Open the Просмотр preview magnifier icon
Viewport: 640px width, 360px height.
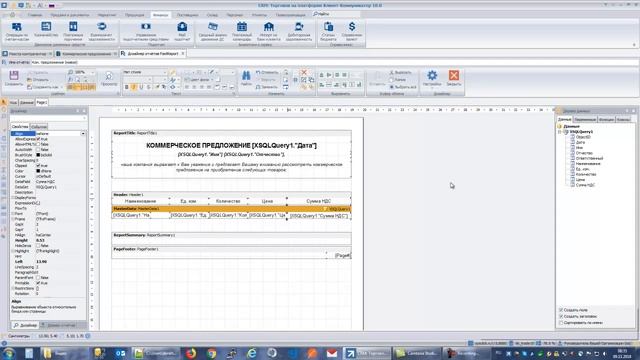109,76
